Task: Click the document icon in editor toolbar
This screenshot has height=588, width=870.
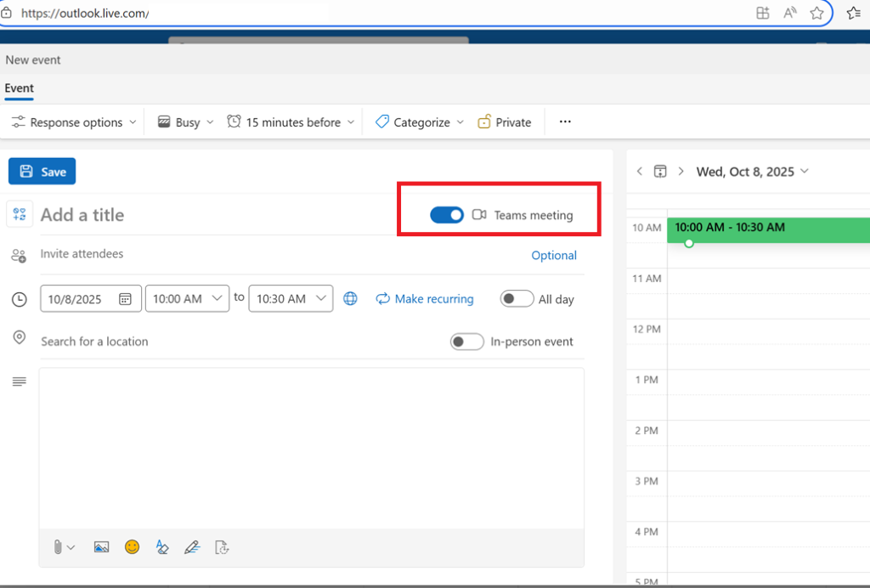Action: pos(222,547)
